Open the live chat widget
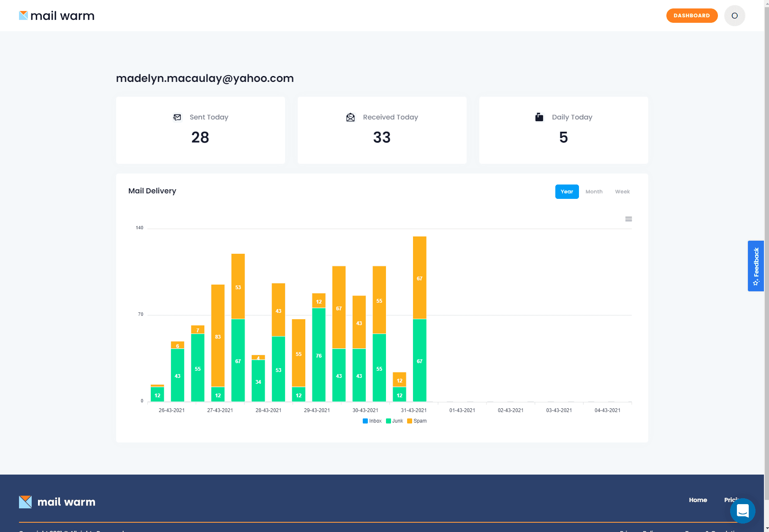Viewport: 769px width, 532px height. (742, 511)
